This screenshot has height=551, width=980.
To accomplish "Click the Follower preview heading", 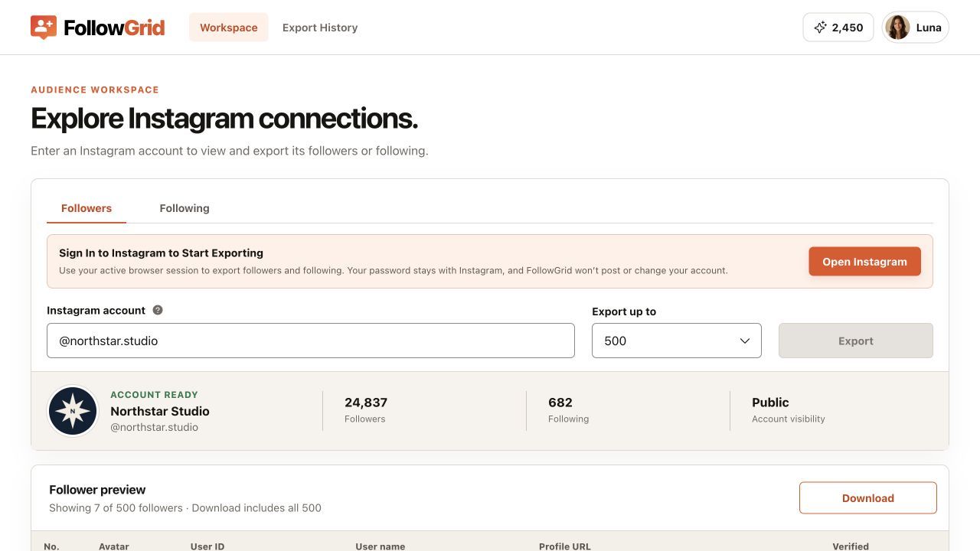I will (x=97, y=490).
